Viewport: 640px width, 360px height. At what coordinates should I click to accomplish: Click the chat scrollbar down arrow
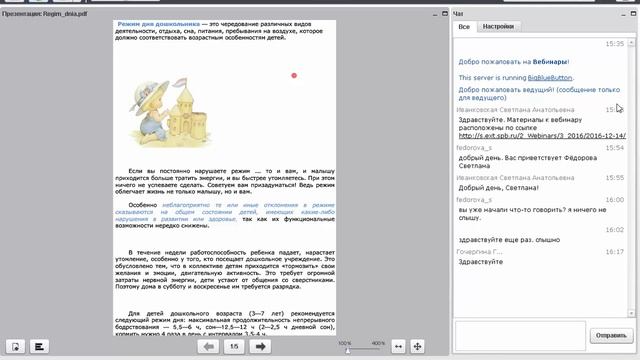point(631,313)
